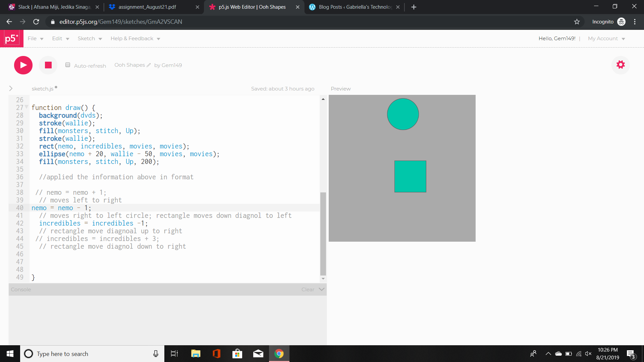644x362 pixels.
Task: Reload the page using refresh icon
Action: [36, 22]
